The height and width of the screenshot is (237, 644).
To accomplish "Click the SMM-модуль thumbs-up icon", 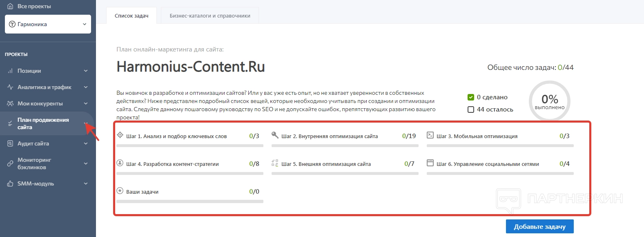I will pos(10,184).
